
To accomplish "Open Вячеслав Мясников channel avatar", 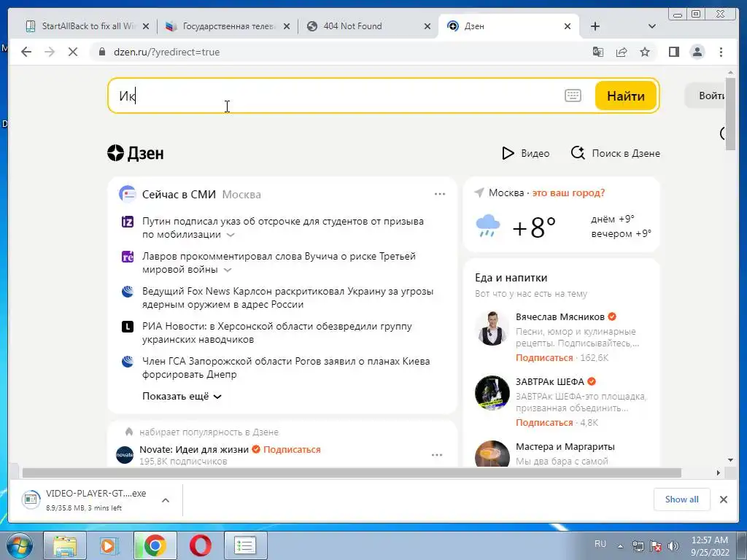I will (x=492, y=329).
